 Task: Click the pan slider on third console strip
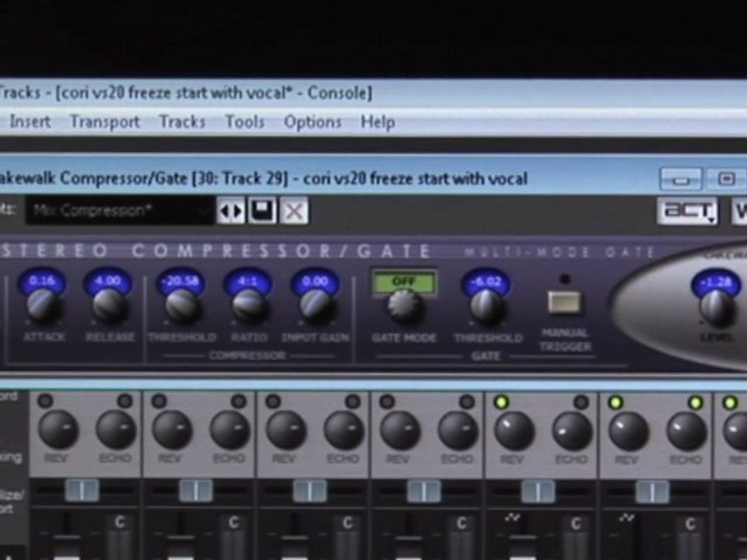(310, 491)
